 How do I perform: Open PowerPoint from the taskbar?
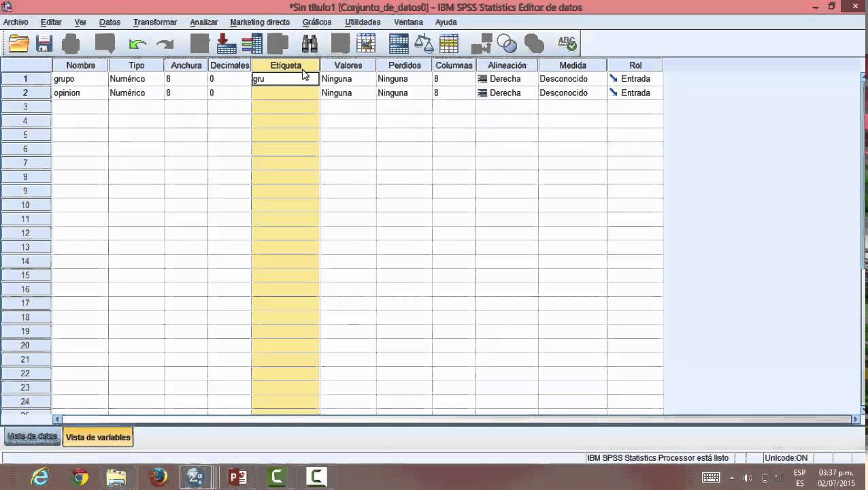tap(237, 477)
